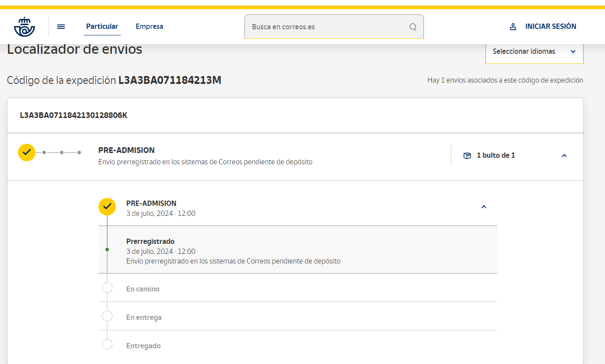This screenshot has height=364, width=605.
Task: Click the Entregado label
Action: coord(143,346)
